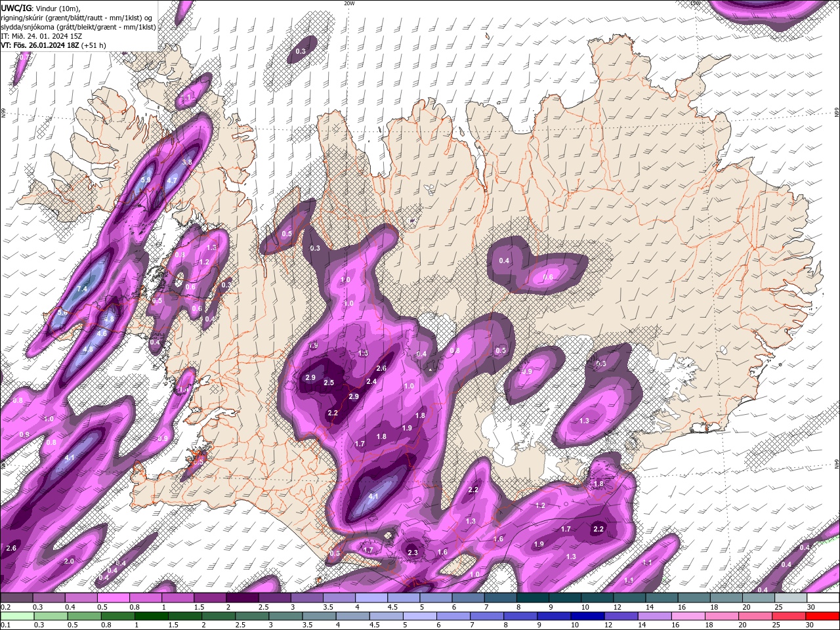Image resolution: width=840 pixels, height=630 pixels.
Task: Click the 1.7 value next to 2.2 offshore
Action: [x=566, y=529]
